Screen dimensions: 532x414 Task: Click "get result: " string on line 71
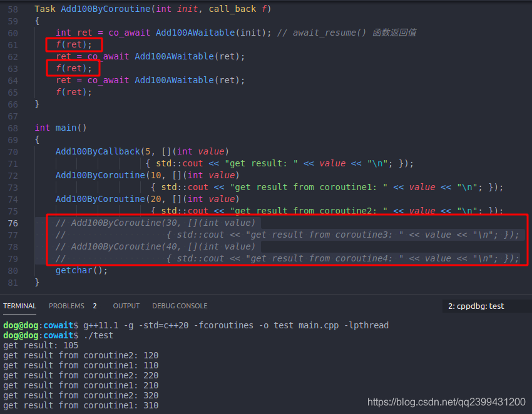(x=261, y=163)
